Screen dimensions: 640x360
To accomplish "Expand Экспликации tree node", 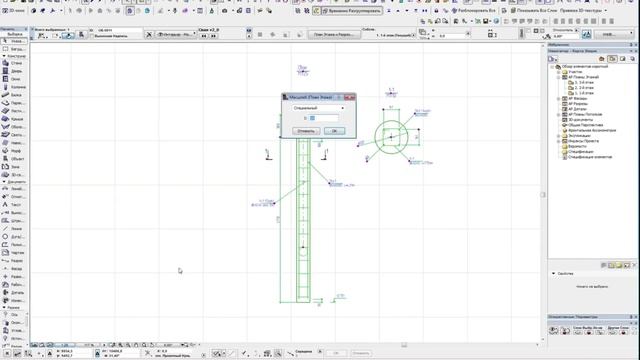I will (559, 136).
